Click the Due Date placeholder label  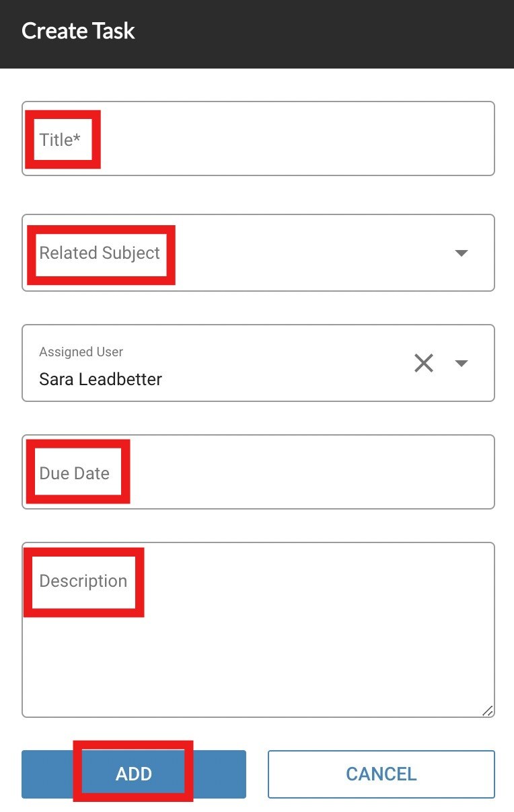(x=74, y=473)
